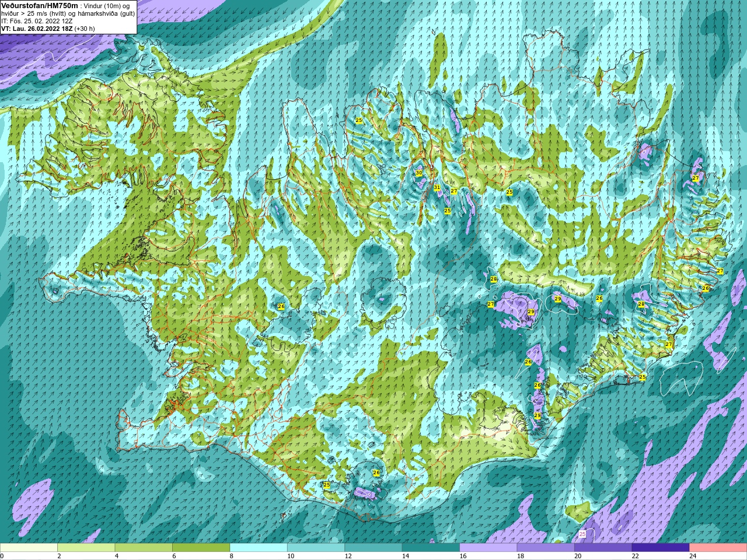Screen dimensions: 747x560
Task: Click the legend scale value "14"
Action: [x=406, y=556]
